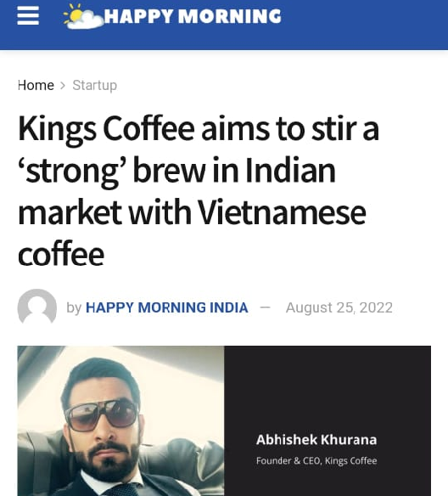The width and height of the screenshot is (448, 496).
Task: Click the word 'by' before the author
Action: (74, 307)
